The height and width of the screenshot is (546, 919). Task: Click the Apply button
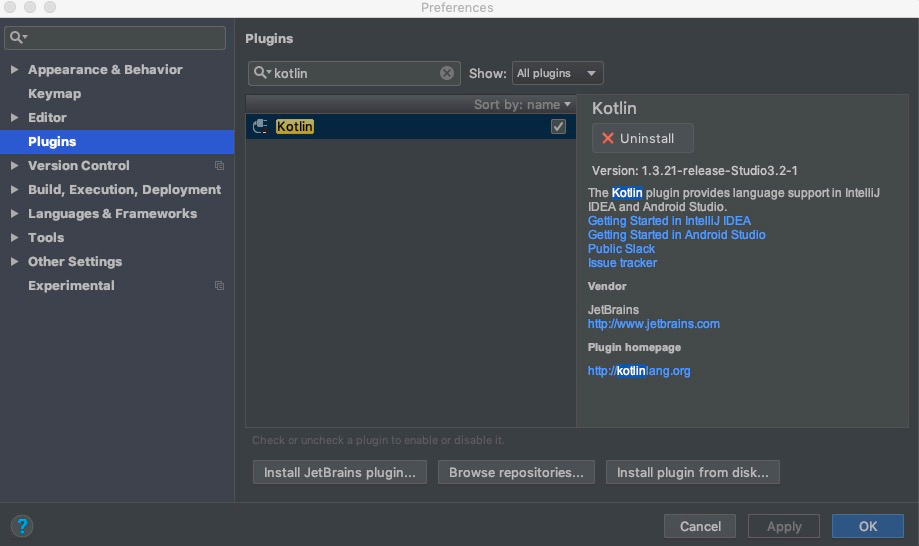pyautogui.click(x=784, y=526)
